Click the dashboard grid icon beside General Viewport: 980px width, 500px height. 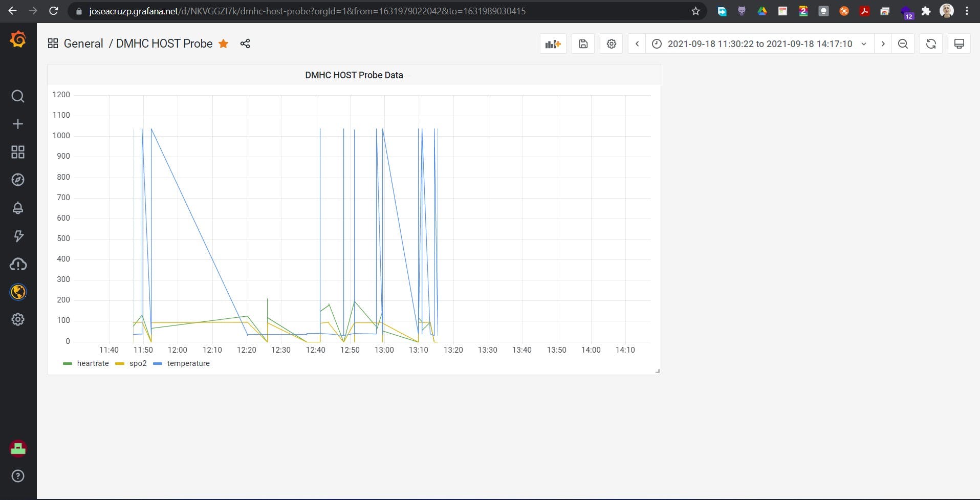click(x=53, y=44)
